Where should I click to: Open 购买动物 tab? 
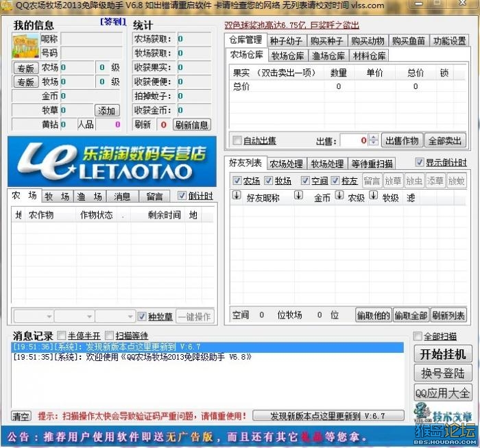tap(368, 40)
